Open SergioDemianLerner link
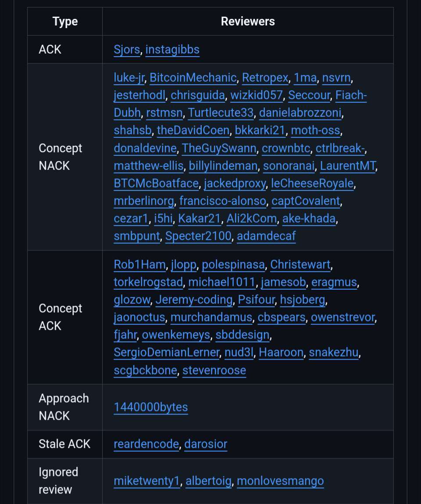The height and width of the screenshot is (504, 421). pos(167,353)
